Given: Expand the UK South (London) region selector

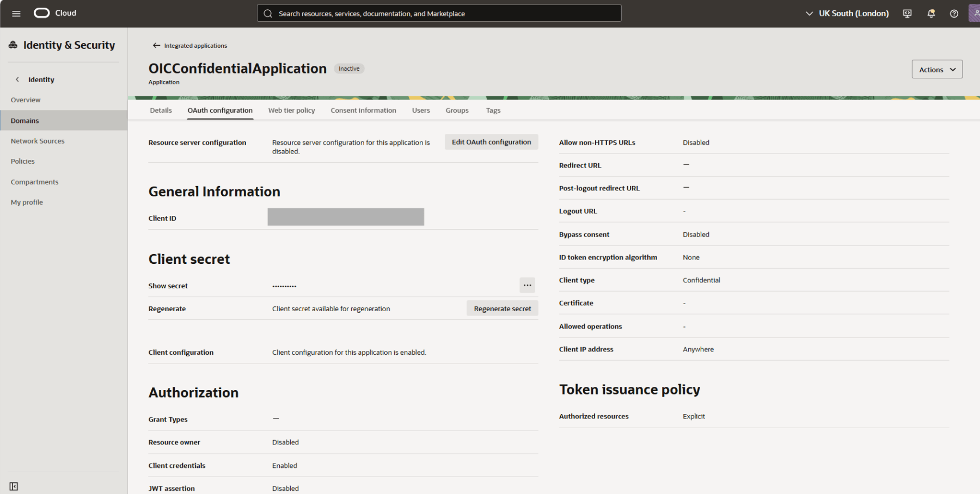Looking at the screenshot, I should (847, 14).
